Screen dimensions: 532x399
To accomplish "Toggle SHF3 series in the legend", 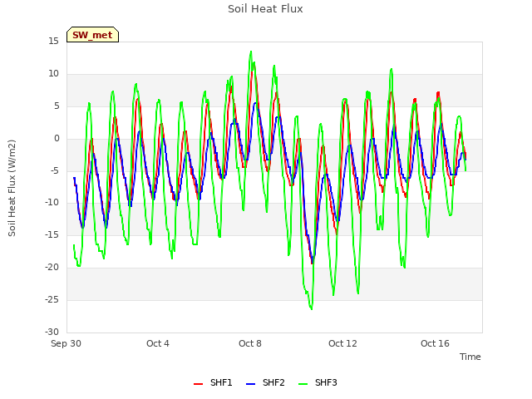I will coord(318,382).
